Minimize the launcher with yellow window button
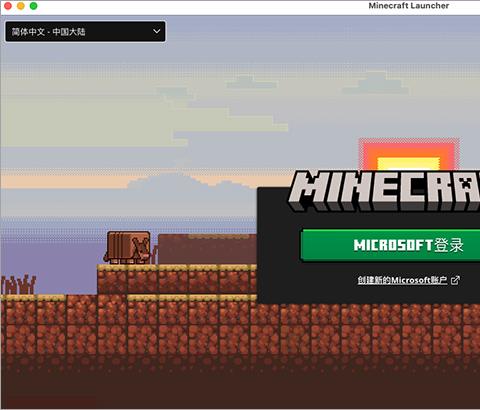Viewport: 480px width, 410px height. click(x=21, y=6)
